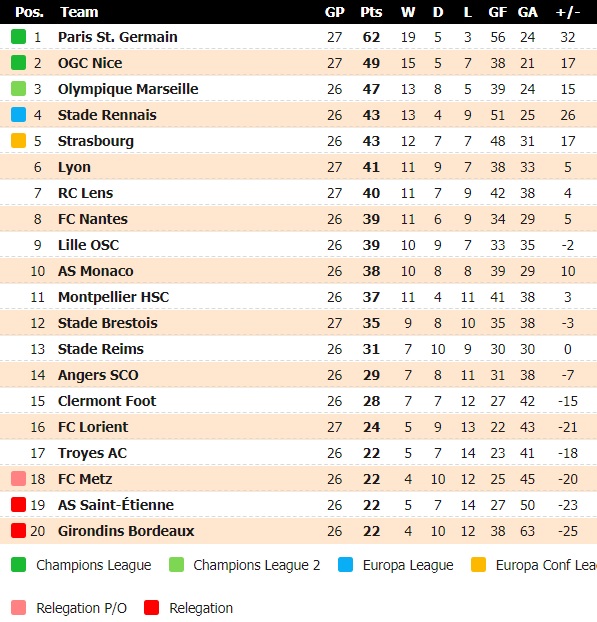597x622 pixels.
Task: Click the +/- column header
Action: (568, 12)
